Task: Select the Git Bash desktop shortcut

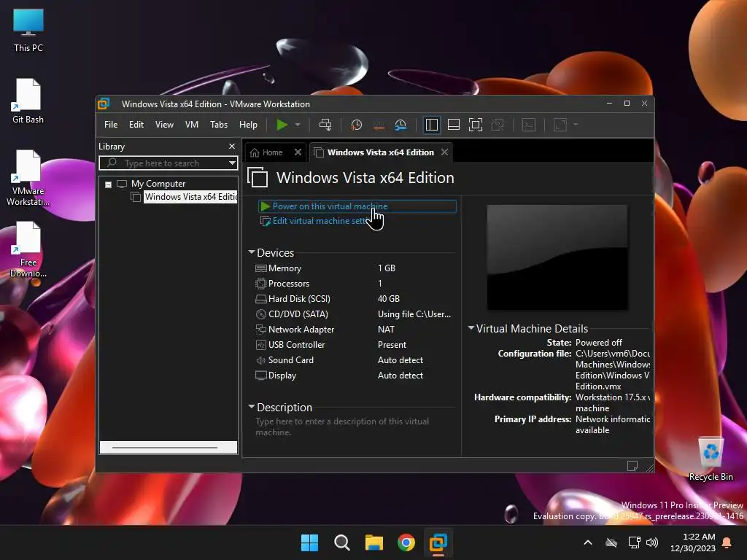Action: pos(28,101)
